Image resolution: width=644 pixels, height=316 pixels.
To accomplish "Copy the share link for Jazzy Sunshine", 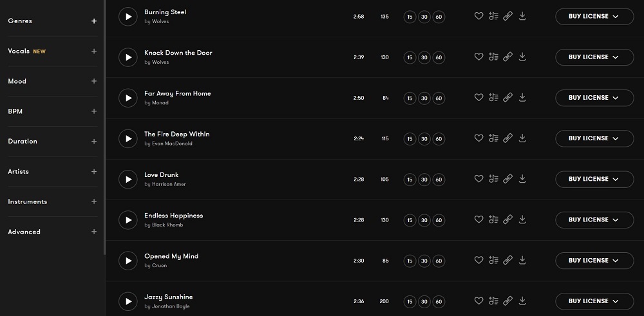I will [x=507, y=301].
